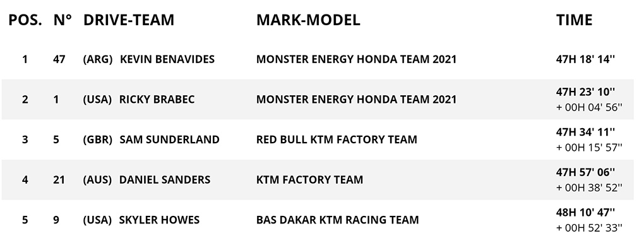Open rider Ricky Brabec

157,99
